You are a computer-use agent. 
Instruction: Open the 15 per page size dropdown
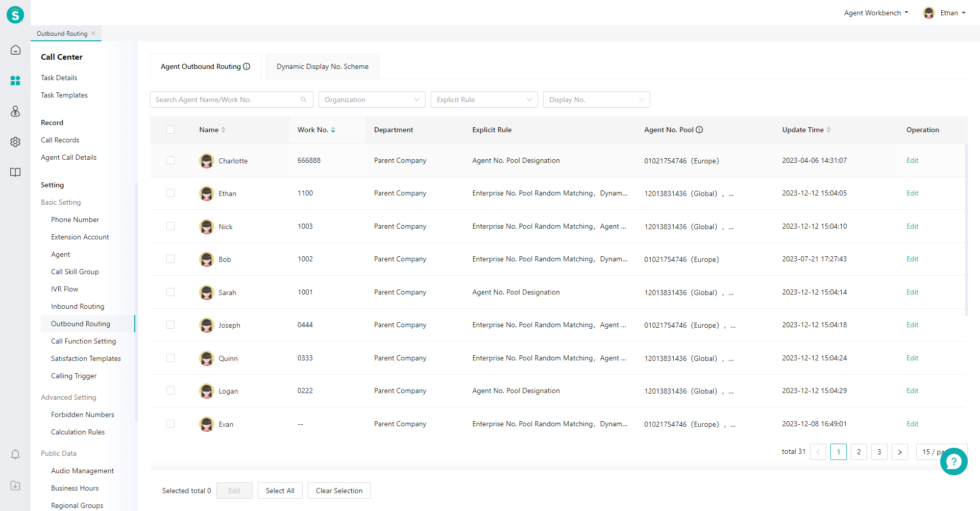(x=934, y=452)
